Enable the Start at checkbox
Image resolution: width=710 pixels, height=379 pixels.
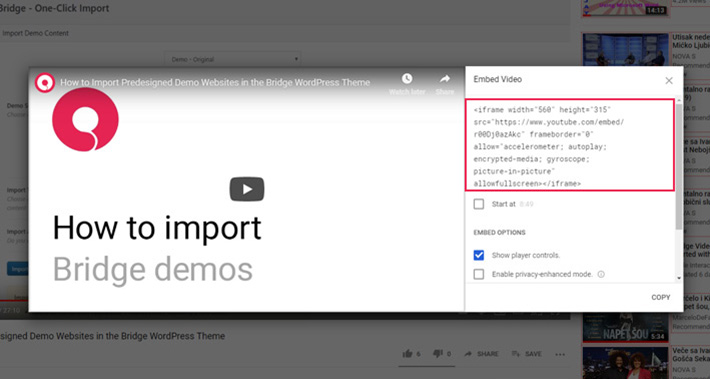point(479,204)
